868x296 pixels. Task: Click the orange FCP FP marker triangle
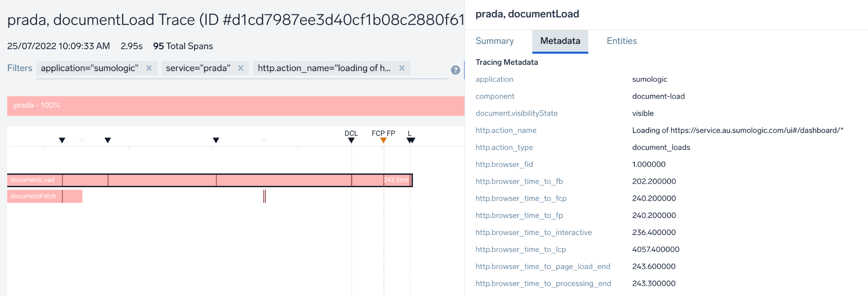[x=383, y=141]
